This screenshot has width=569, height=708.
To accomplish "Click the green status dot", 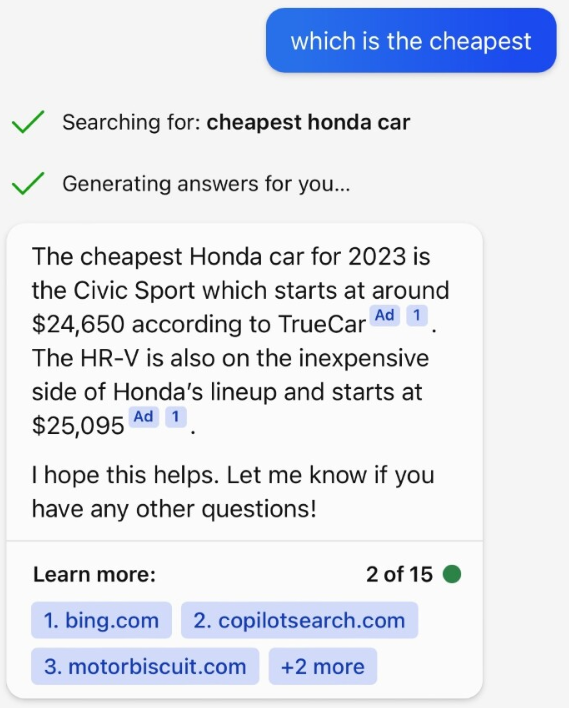I will click(x=452, y=574).
